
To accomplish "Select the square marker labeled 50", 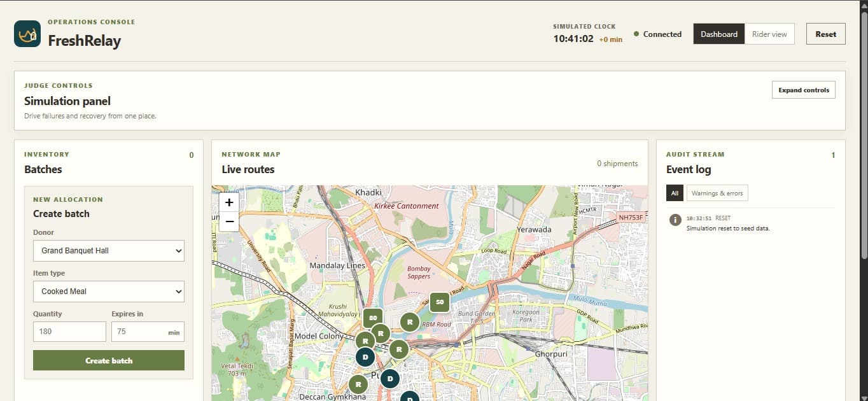I will point(440,302).
